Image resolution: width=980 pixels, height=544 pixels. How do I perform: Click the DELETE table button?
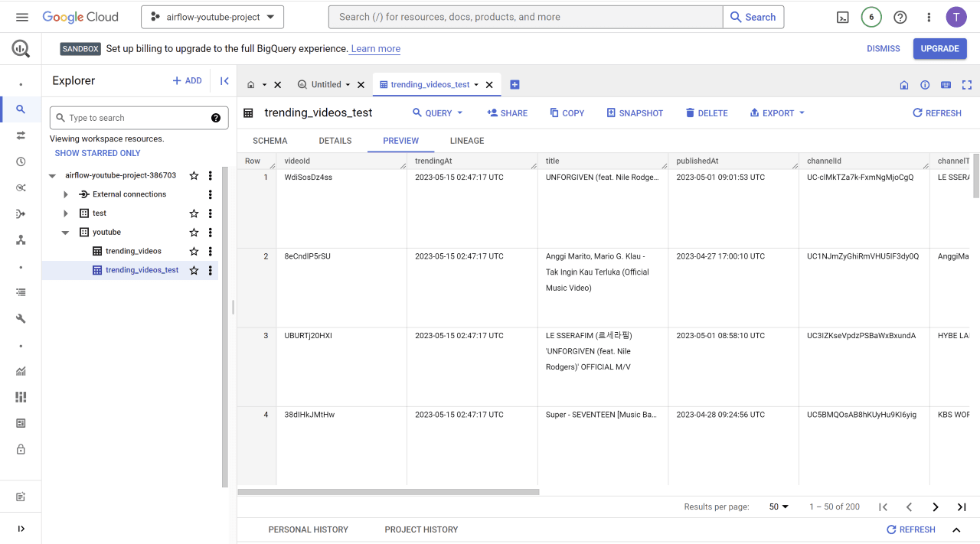(707, 113)
